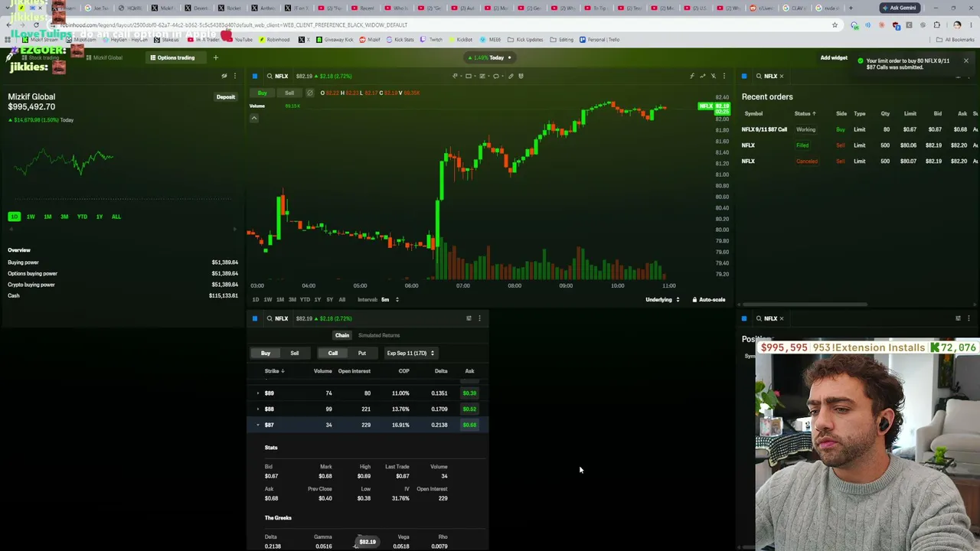Open options chain more options menu
980x551 pixels.
pyautogui.click(x=479, y=318)
